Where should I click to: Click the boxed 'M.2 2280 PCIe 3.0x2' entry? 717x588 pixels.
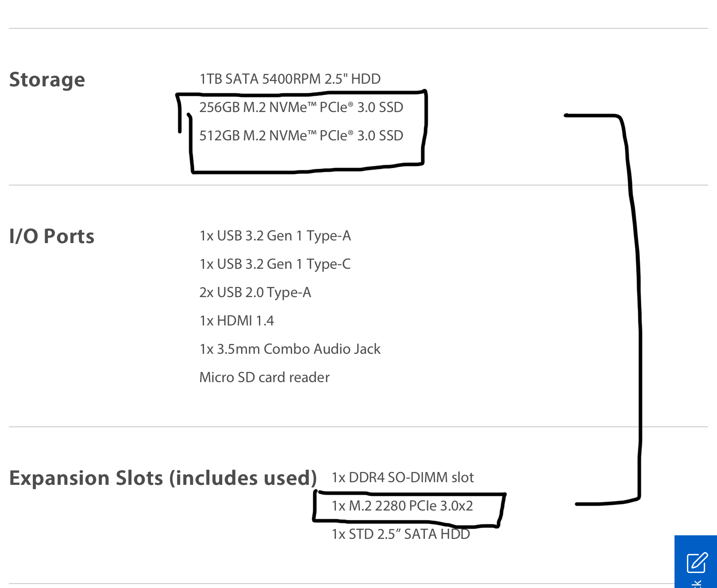pyautogui.click(x=402, y=506)
